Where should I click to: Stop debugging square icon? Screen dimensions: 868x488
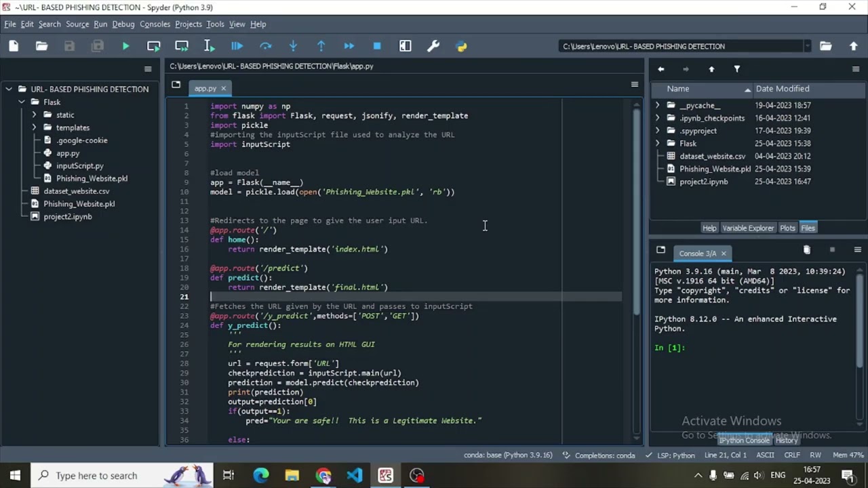point(377,46)
